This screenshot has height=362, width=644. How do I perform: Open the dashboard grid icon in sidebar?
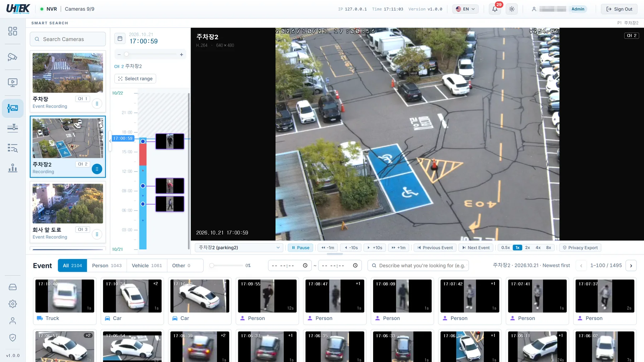coord(13,31)
